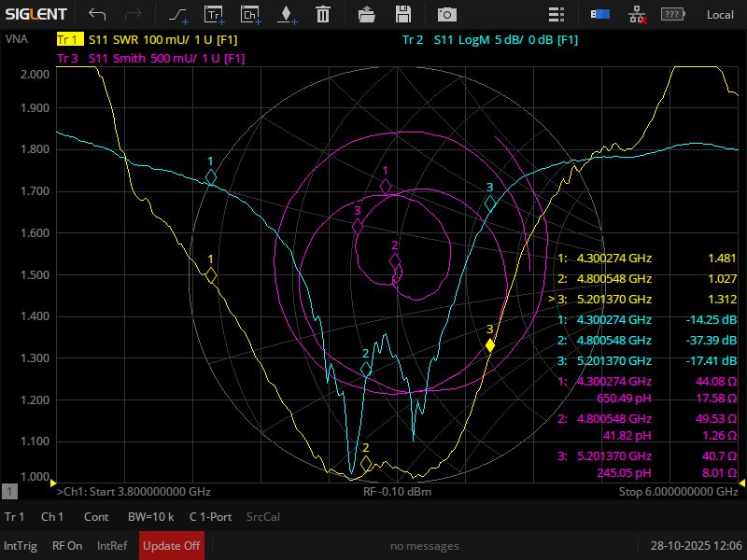Click the Delete trash can icon
The height and width of the screenshot is (560, 747).
tap(322, 14)
